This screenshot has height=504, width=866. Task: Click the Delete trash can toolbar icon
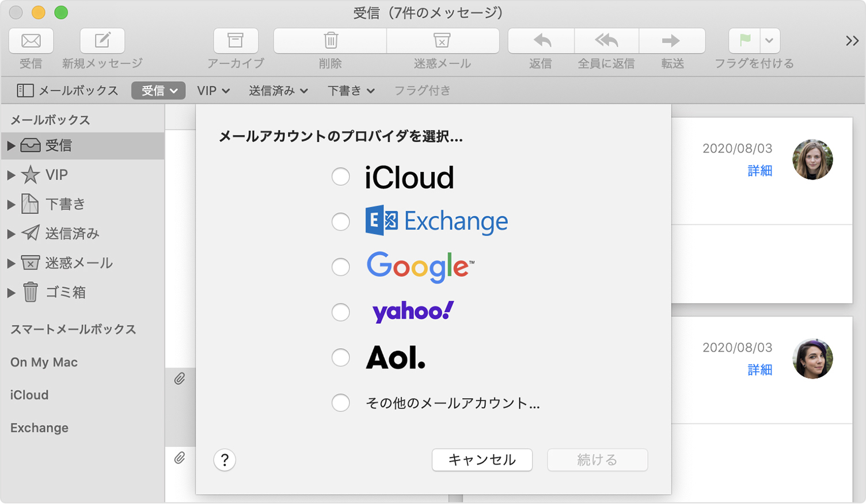click(331, 41)
